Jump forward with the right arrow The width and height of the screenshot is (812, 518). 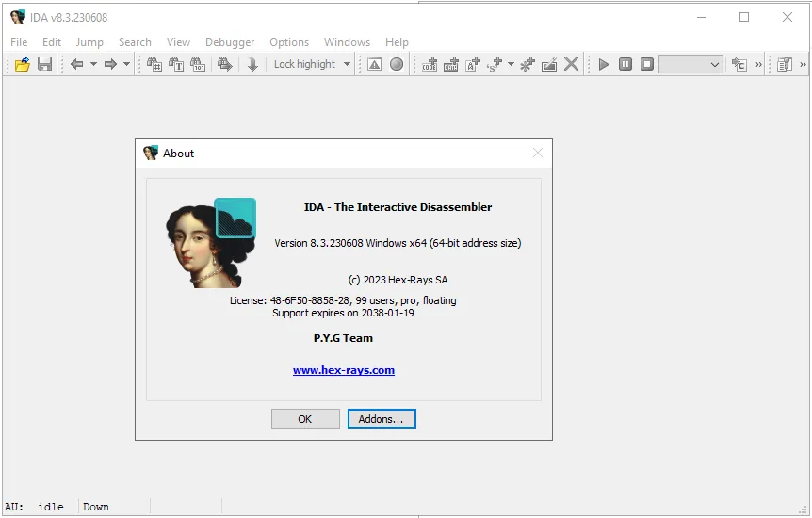pyautogui.click(x=110, y=64)
